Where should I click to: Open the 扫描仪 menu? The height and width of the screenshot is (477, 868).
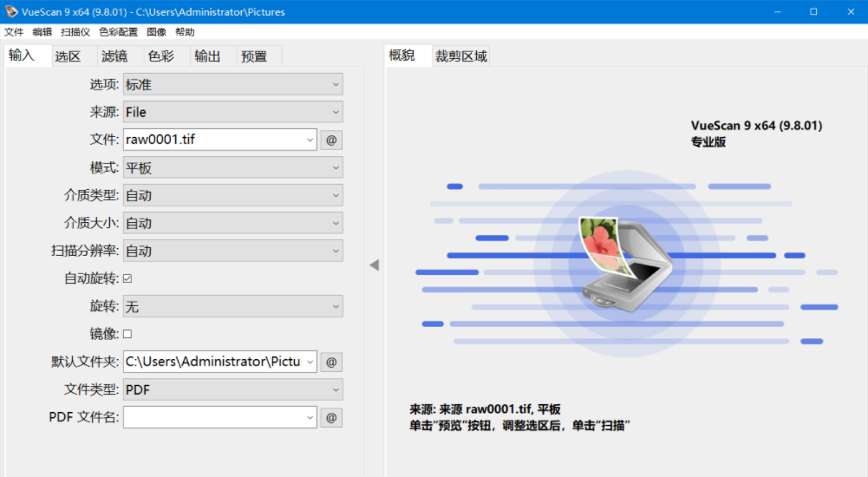pos(75,32)
